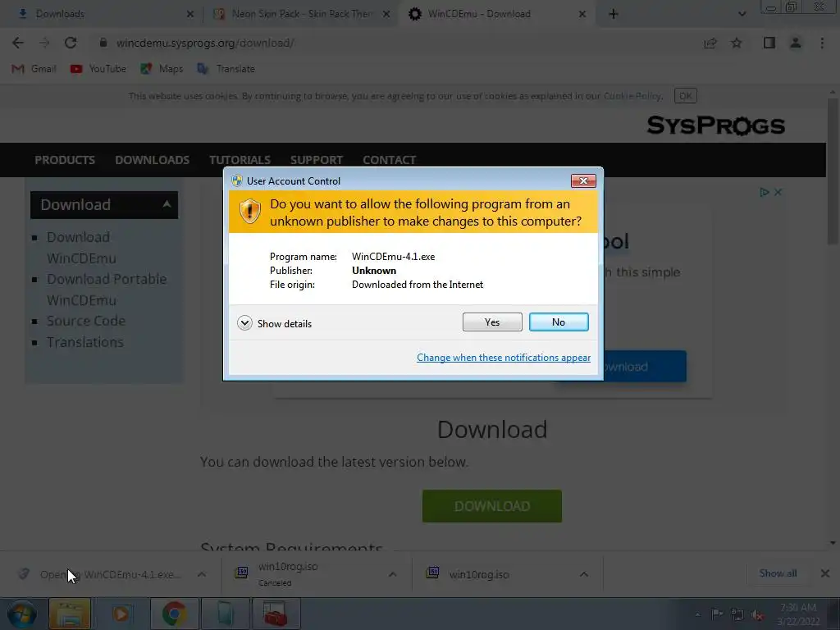Image resolution: width=840 pixels, height=630 pixels.
Task: Go back with browser back arrow
Action: click(x=18, y=43)
